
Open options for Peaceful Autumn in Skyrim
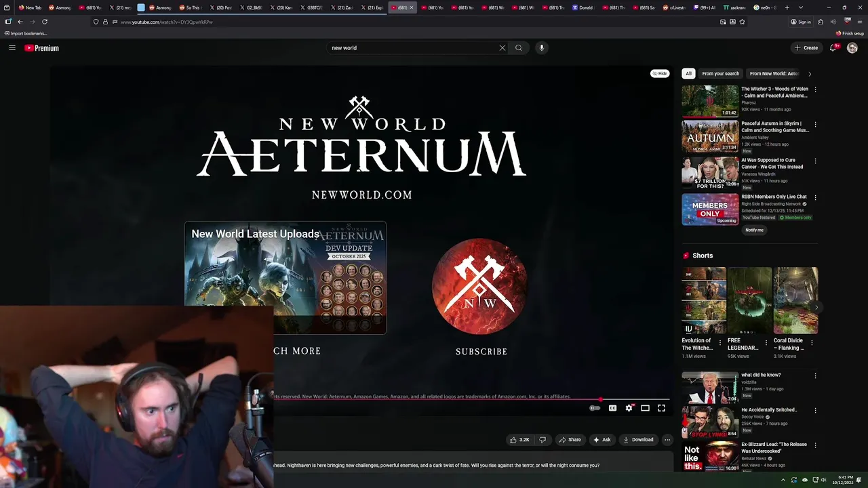point(815,125)
